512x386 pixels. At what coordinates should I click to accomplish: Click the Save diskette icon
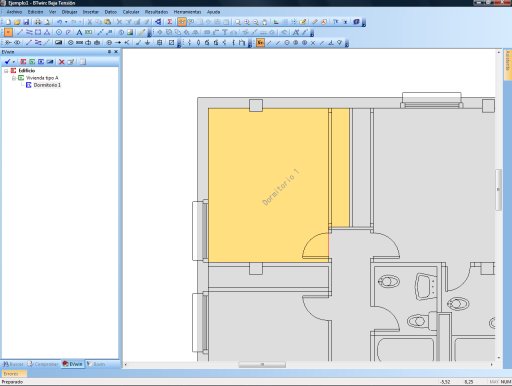click(x=26, y=22)
